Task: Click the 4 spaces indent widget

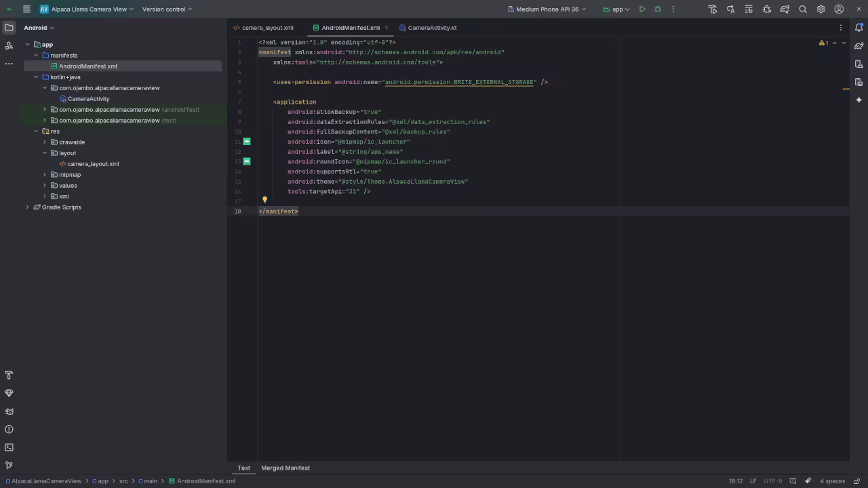Action: point(832,481)
